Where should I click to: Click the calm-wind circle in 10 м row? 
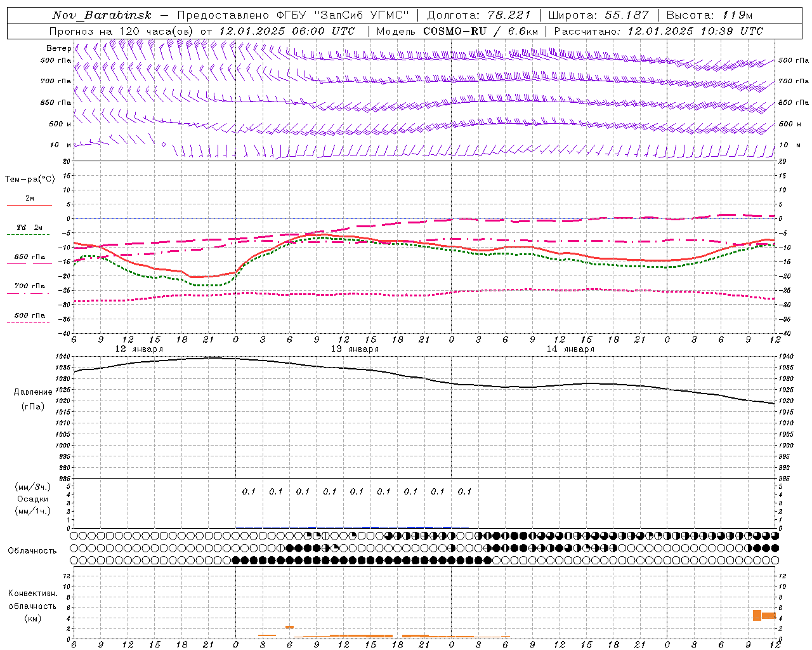[x=164, y=145]
